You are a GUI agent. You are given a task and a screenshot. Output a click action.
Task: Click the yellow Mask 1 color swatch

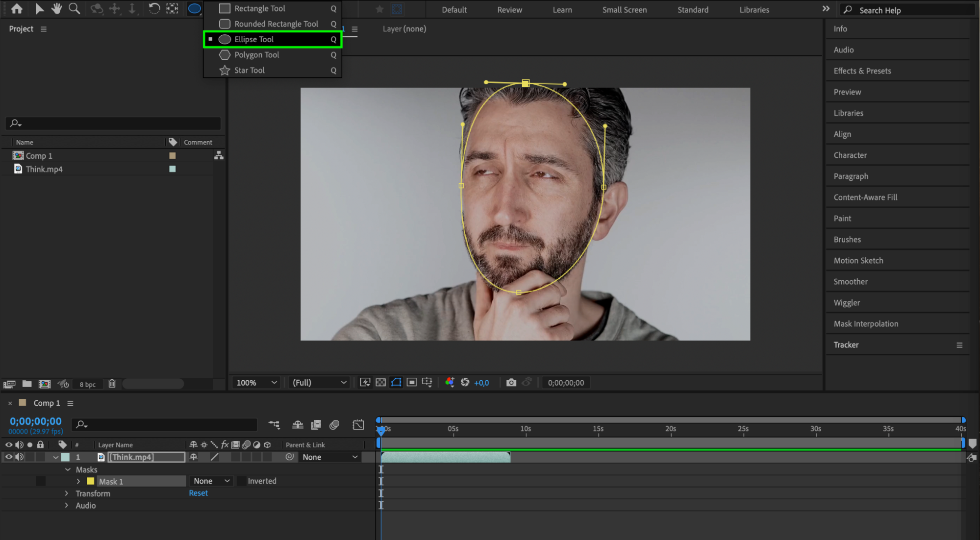click(x=91, y=481)
